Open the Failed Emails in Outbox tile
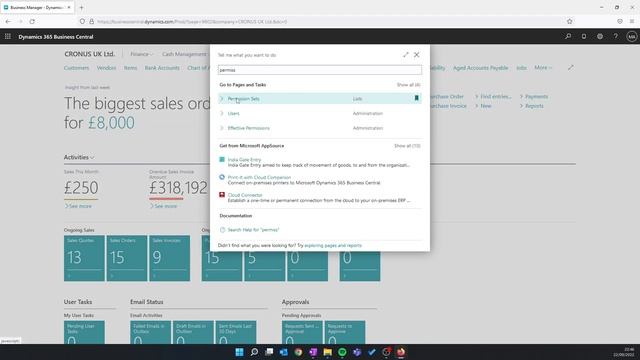Viewport: 640px width, 360px height. tap(151, 332)
